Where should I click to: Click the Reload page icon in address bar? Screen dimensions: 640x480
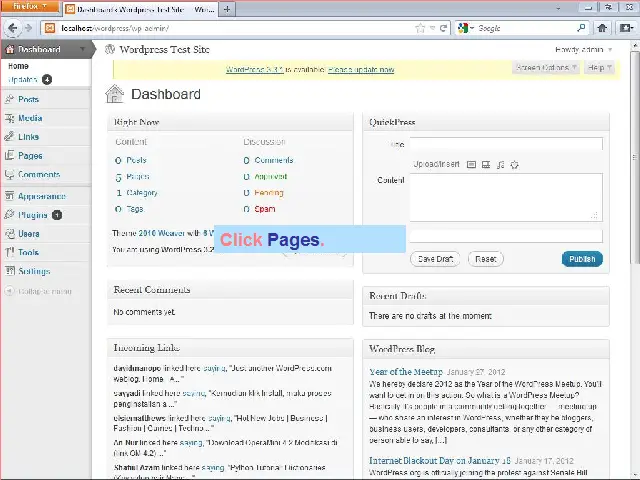point(443,28)
